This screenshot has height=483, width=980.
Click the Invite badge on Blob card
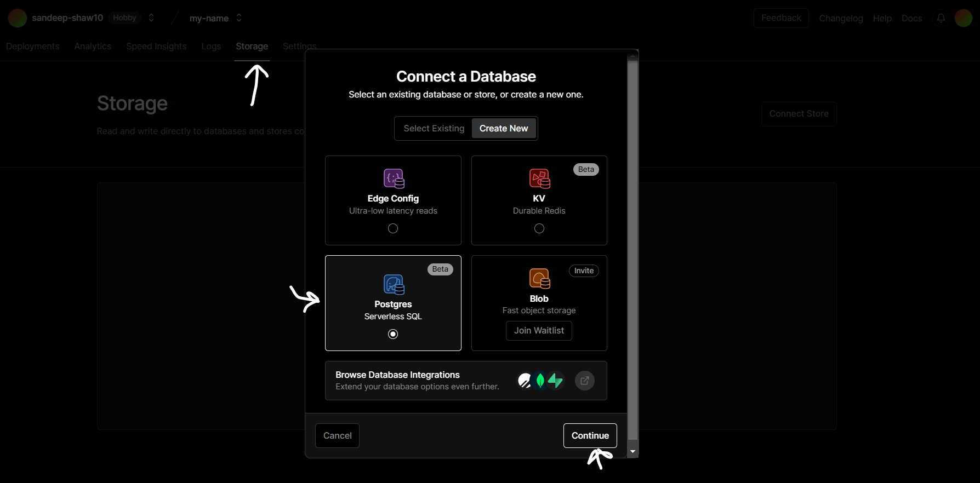[x=584, y=271]
